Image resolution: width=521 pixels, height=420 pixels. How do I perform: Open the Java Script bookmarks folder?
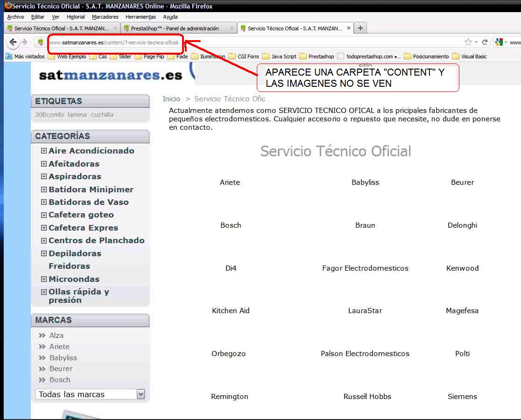coord(279,56)
